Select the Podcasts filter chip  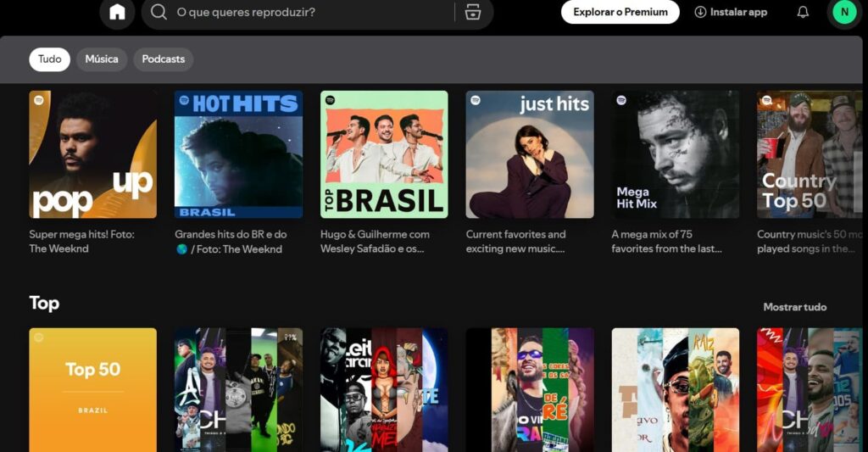coord(164,59)
